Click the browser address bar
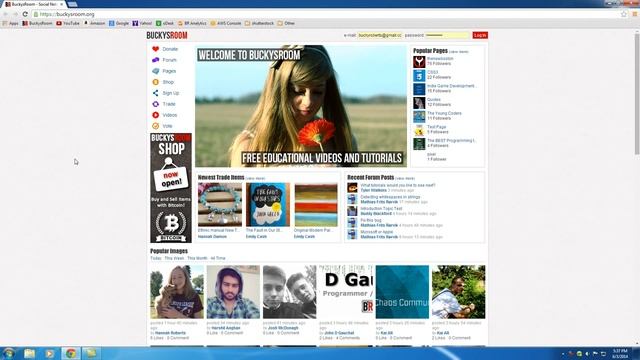The image size is (640, 360). 327,14
